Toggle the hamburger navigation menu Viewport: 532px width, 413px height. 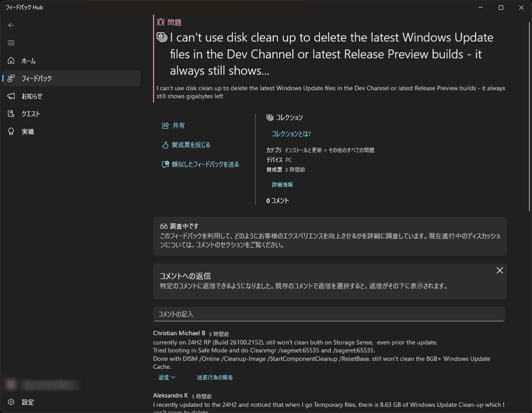point(11,43)
